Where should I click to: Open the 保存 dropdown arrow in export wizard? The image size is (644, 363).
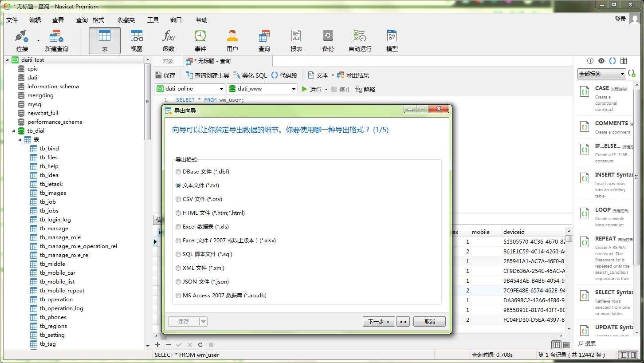[x=203, y=321]
